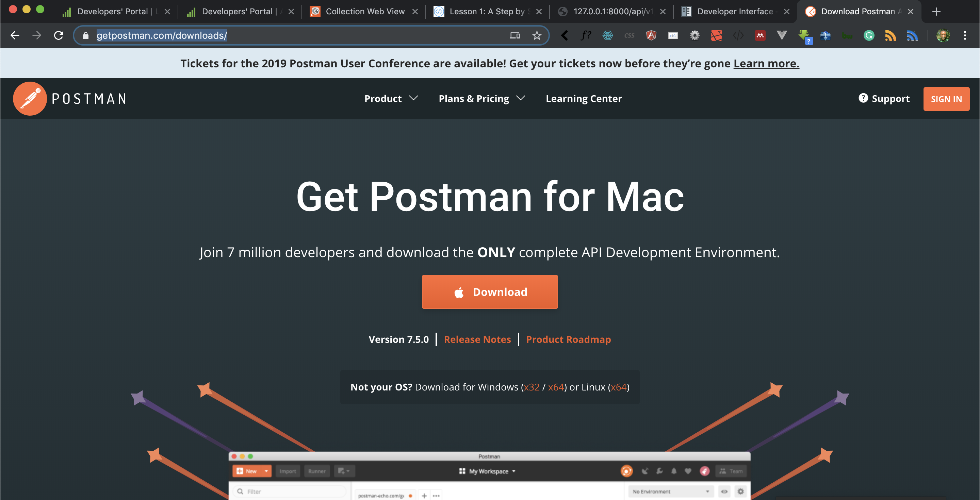Open the dark red Mendeley extension icon

click(760, 35)
